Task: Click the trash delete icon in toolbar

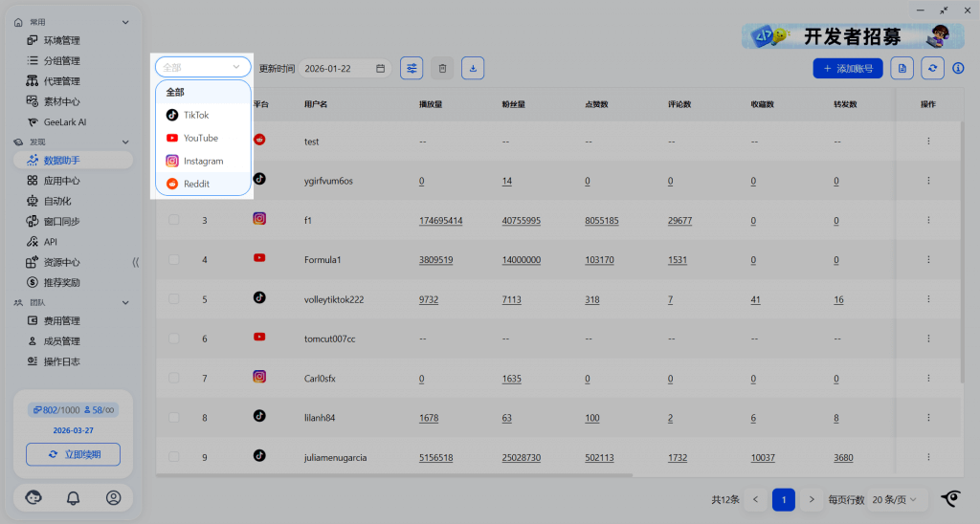Action: (x=442, y=68)
